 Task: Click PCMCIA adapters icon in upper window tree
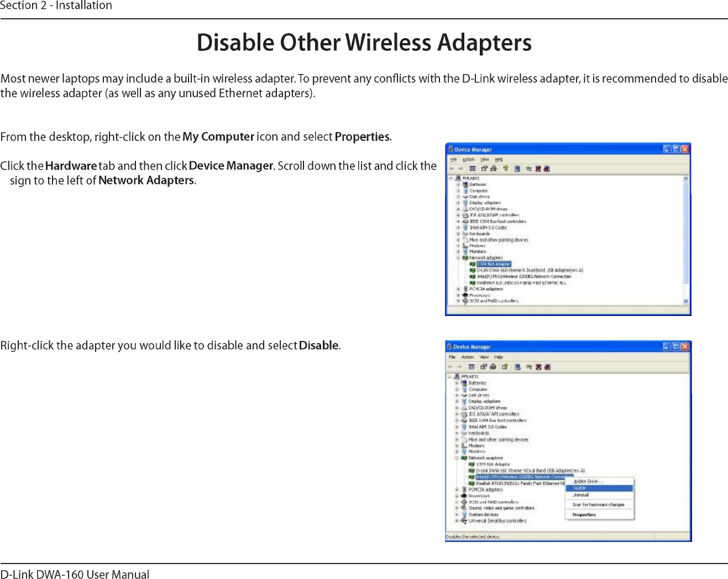(x=465, y=289)
